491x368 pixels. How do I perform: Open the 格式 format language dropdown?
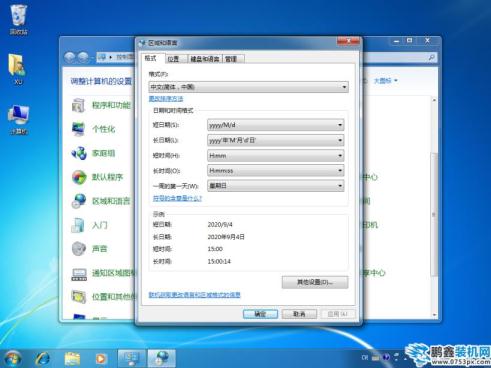248,87
